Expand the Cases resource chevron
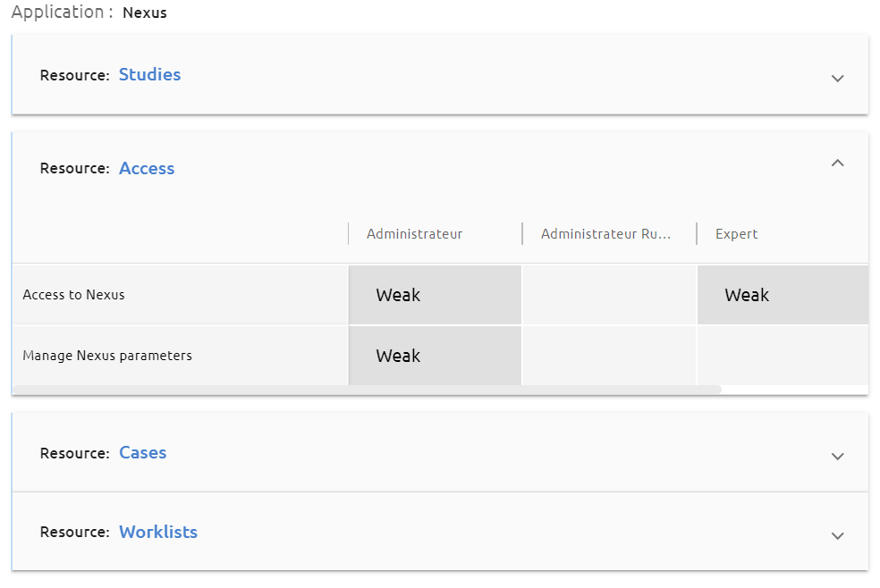Screen dimensions: 880x588 [837, 457]
